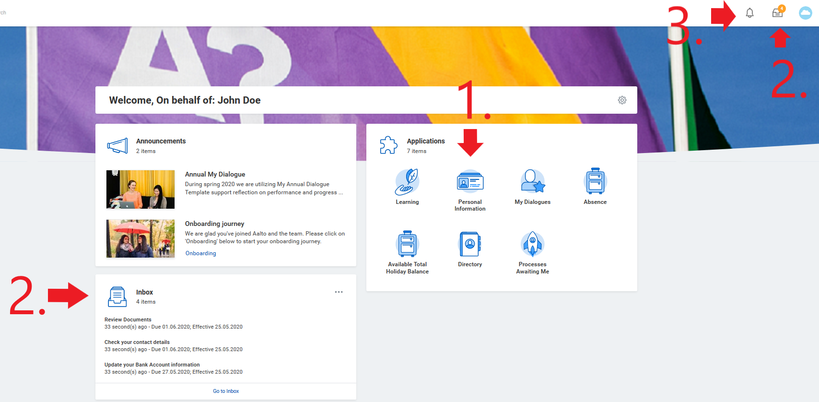Click the Annual My Dialogue thumbnail
Screen dimensions: 819x402
coord(140,189)
